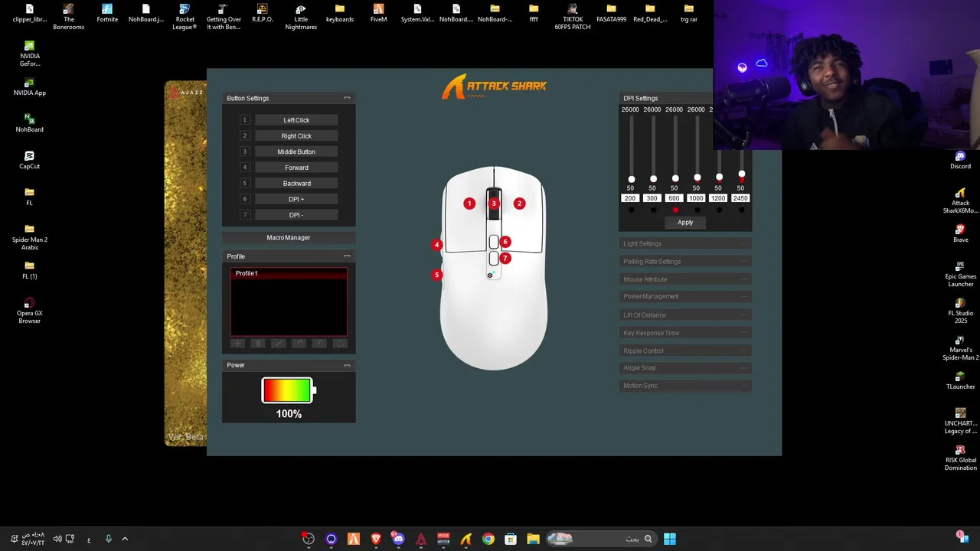This screenshot has height=551, width=980.
Task: Click Right Click button assignment
Action: click(296, 135)
